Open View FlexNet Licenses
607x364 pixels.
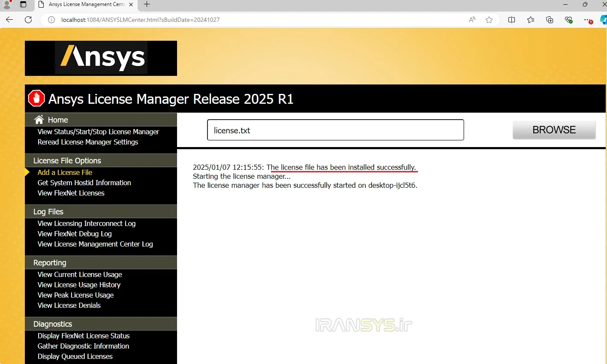click(71, 193)
